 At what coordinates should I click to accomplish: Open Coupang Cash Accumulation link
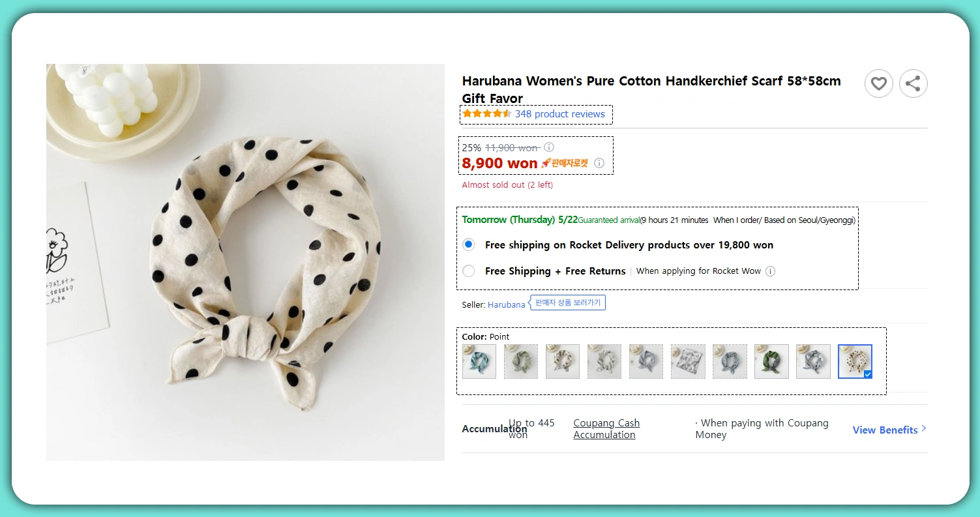(x=606, y=429)
